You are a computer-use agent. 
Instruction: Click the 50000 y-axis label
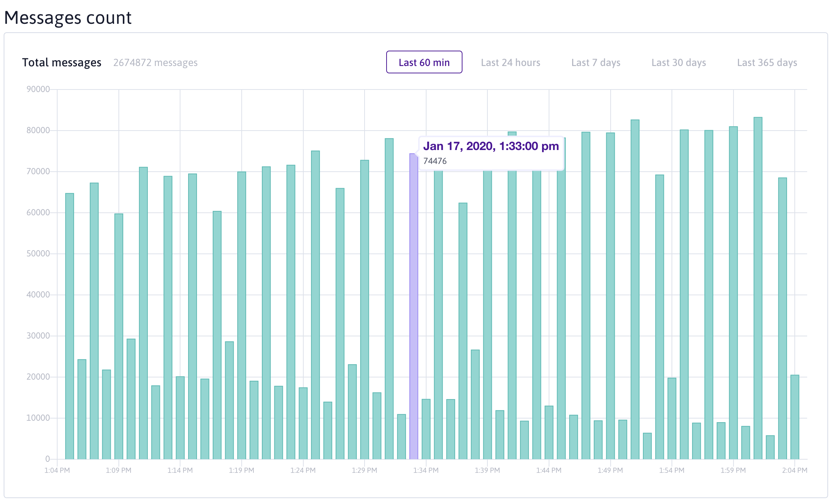(x=38, y=253)
